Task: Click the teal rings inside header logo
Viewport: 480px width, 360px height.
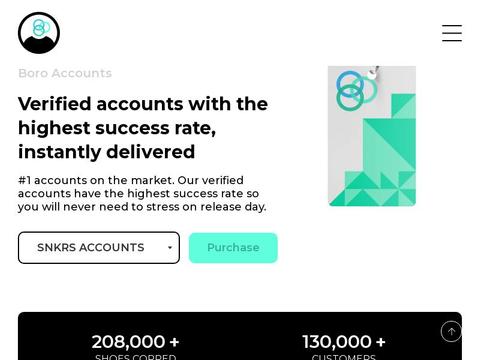Action: (x=41, y=27)
